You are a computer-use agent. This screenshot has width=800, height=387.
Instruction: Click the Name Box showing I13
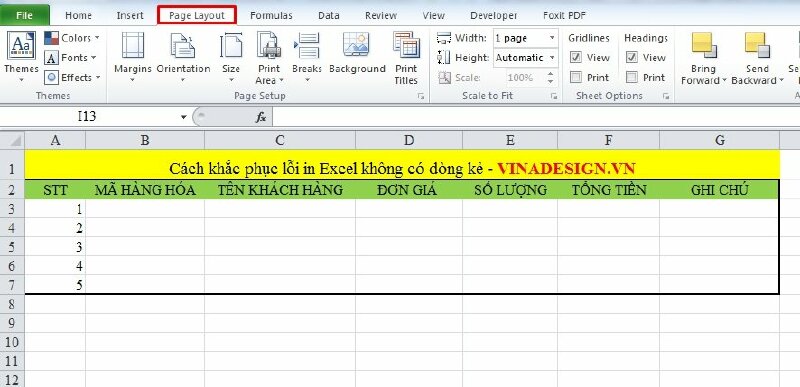[87, 117]
